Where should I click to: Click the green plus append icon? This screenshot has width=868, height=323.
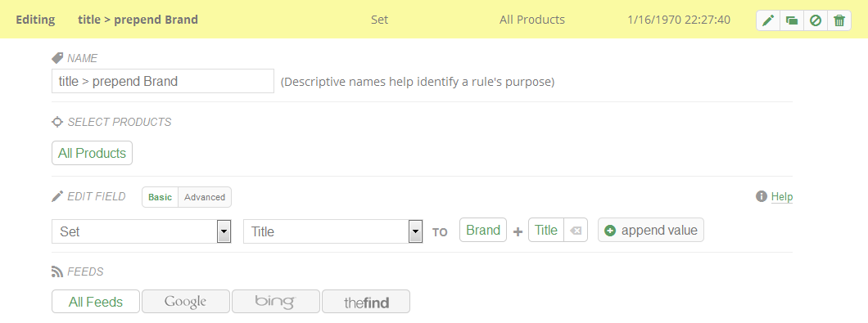(610, 231)
